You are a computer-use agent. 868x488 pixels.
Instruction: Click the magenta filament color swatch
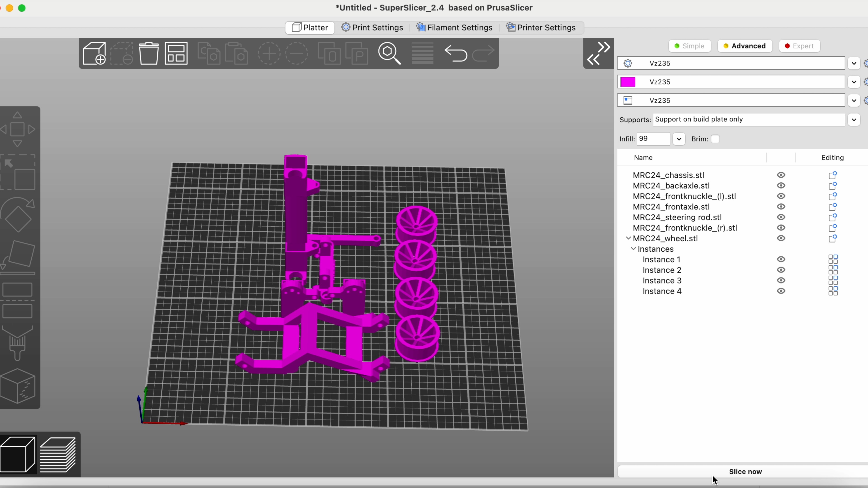(628, 82)
